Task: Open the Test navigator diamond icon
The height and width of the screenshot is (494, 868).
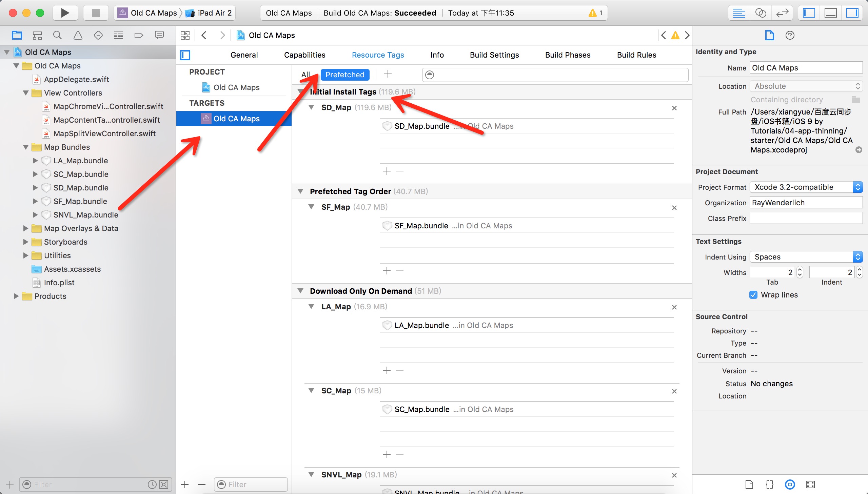Action: [x=98, y=35]
